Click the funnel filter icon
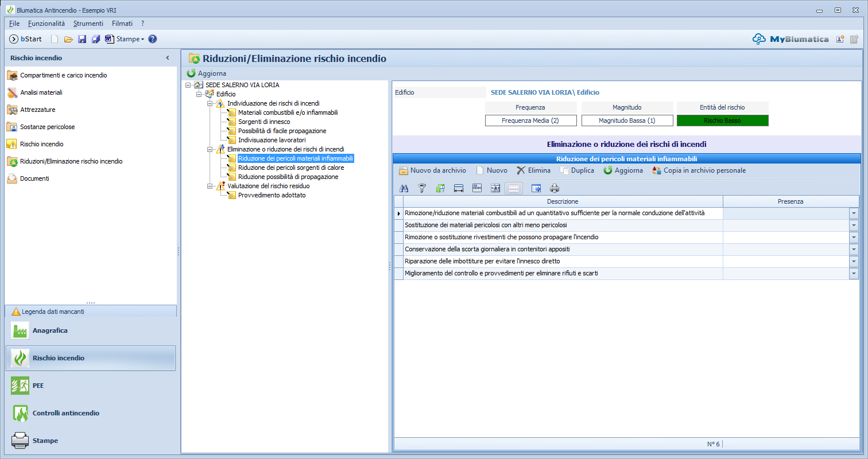 [422, 188]
